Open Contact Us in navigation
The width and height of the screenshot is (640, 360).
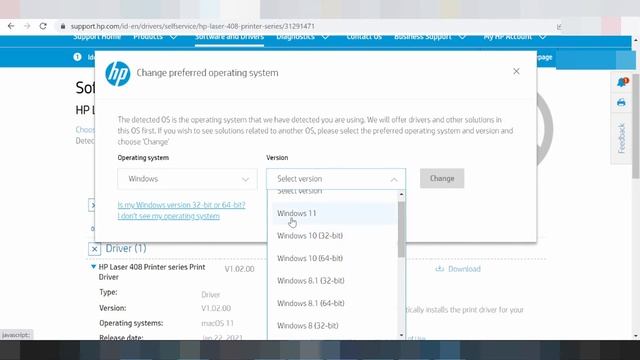364,37
